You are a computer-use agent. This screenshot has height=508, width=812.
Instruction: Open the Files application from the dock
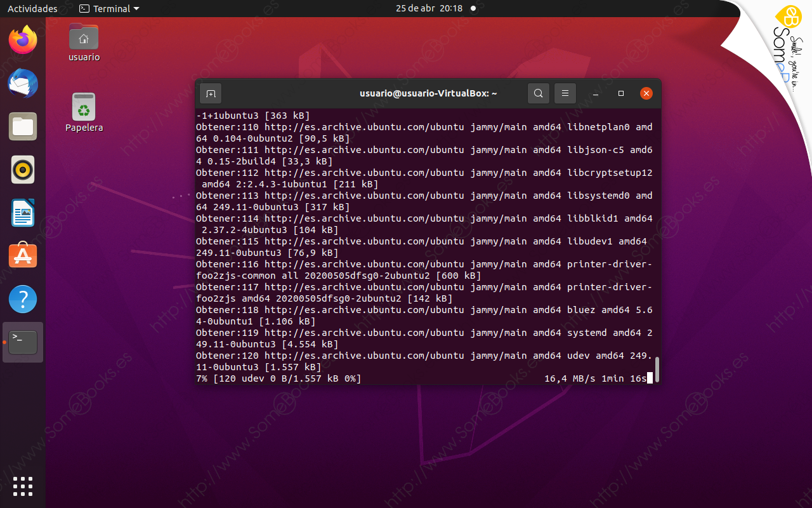[22, 126]
